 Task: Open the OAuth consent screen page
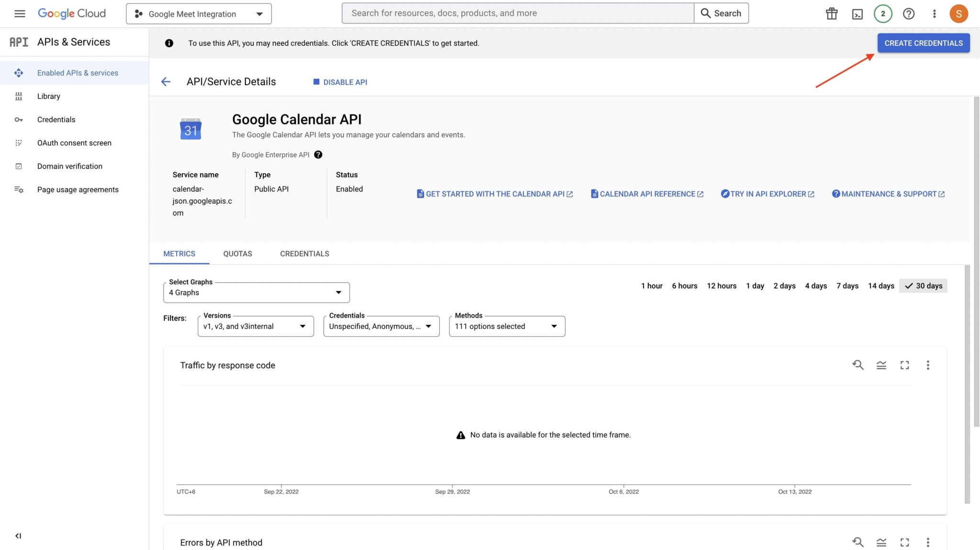pos(74,143)
